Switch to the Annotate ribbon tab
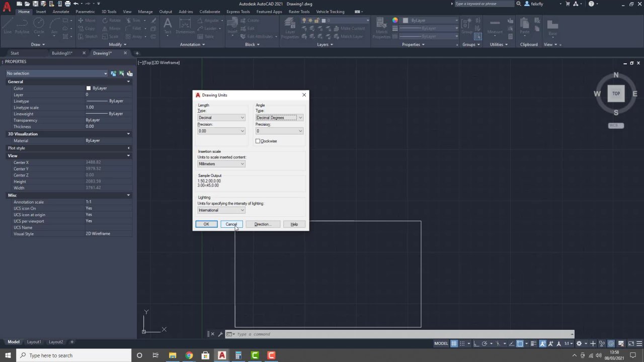 [x=61, y=12]
